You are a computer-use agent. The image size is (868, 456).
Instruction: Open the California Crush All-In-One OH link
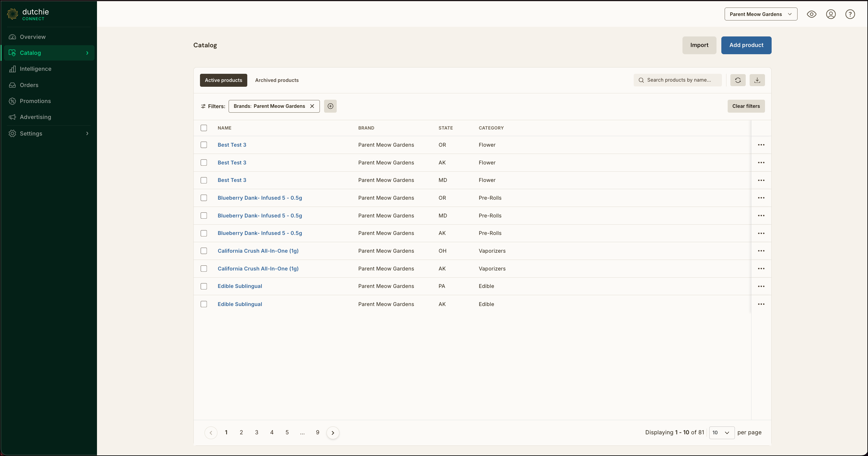coord(258,251)
